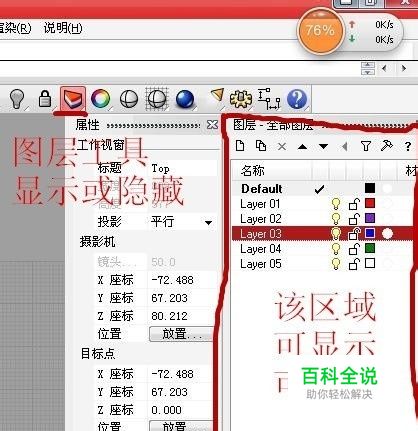Screen dimensions: 418x431
Task: Change Layer 02 purple color swatch
Action: [x=370, y=218]
